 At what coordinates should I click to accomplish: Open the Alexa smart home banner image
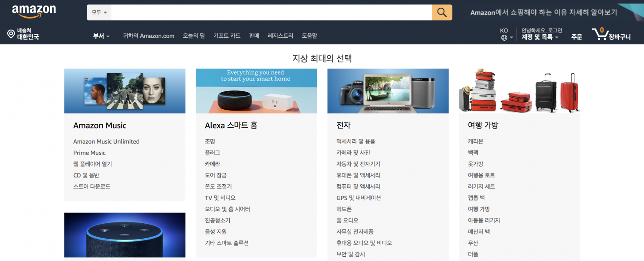tap(256, 91)
